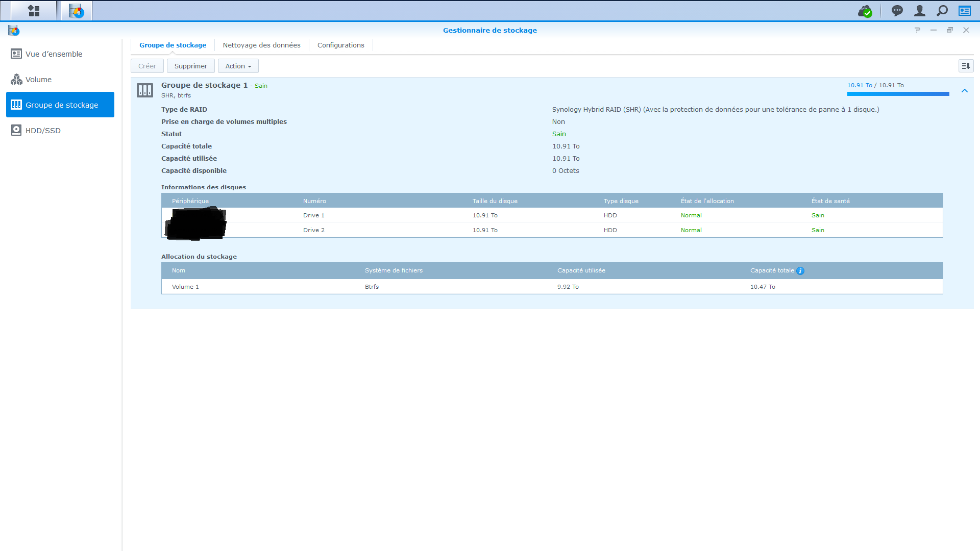Open the help question mark icon
The width and height of the screenshot is (980, 551).
tap(917, 30)
